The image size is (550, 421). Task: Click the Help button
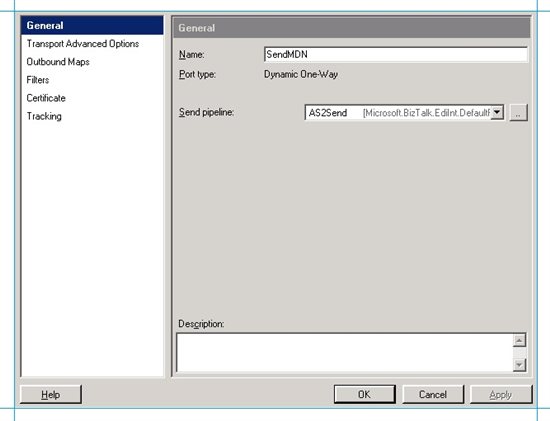click(x=51, y=395)
